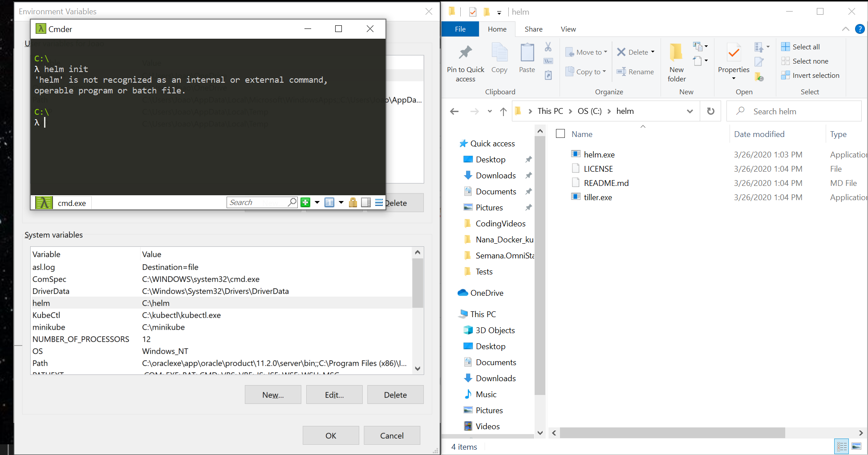Open the ribbon Delete dropdown arrow
868x455 pixels.
click(653, 52)
